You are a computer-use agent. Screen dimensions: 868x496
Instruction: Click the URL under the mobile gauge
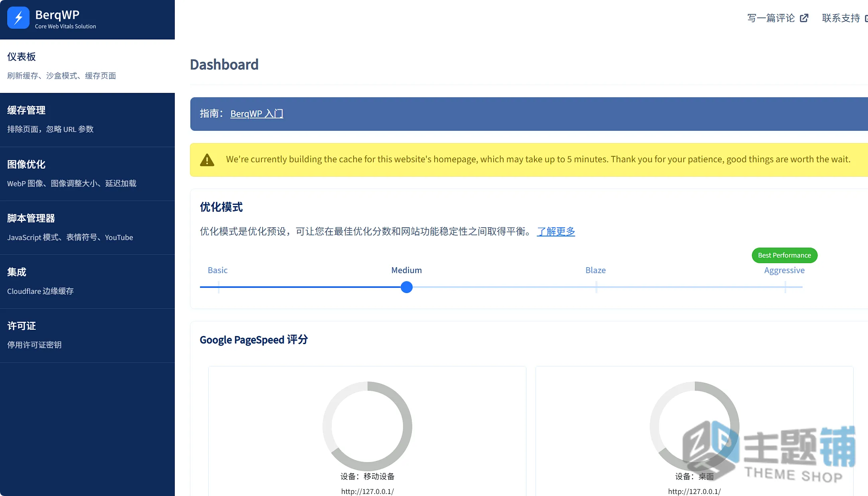367,491
